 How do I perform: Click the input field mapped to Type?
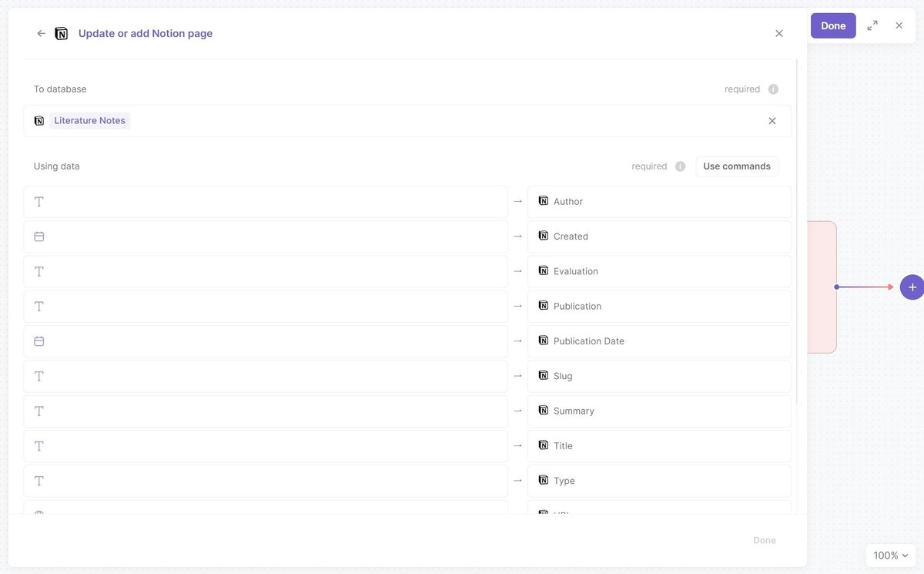point(266,482)
